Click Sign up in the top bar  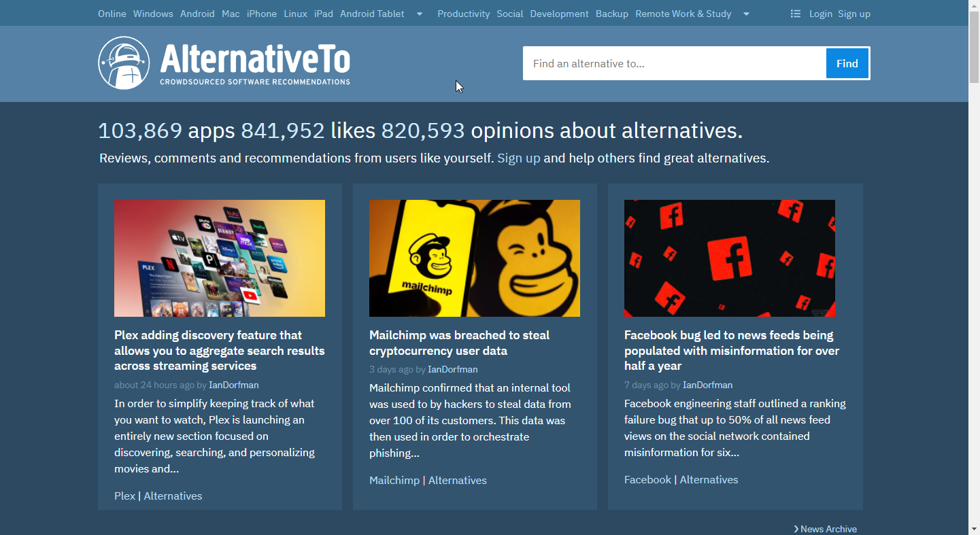point(854,14)
